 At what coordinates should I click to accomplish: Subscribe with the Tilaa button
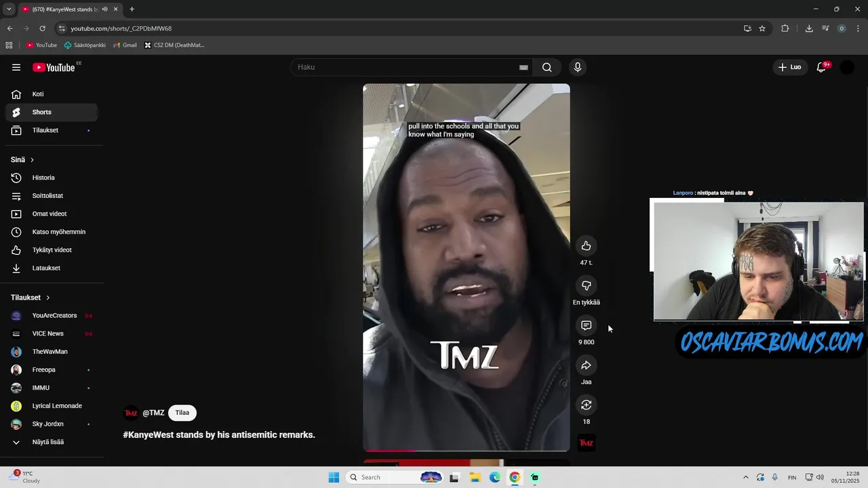[182, 413]
